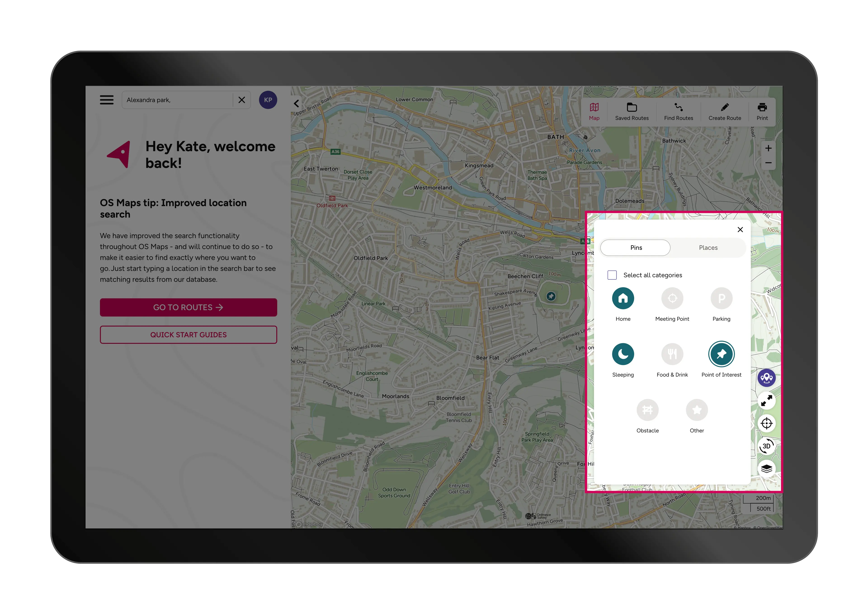Click the Lower Common map label
Screen dimensions: 868x614
[414, 100]
